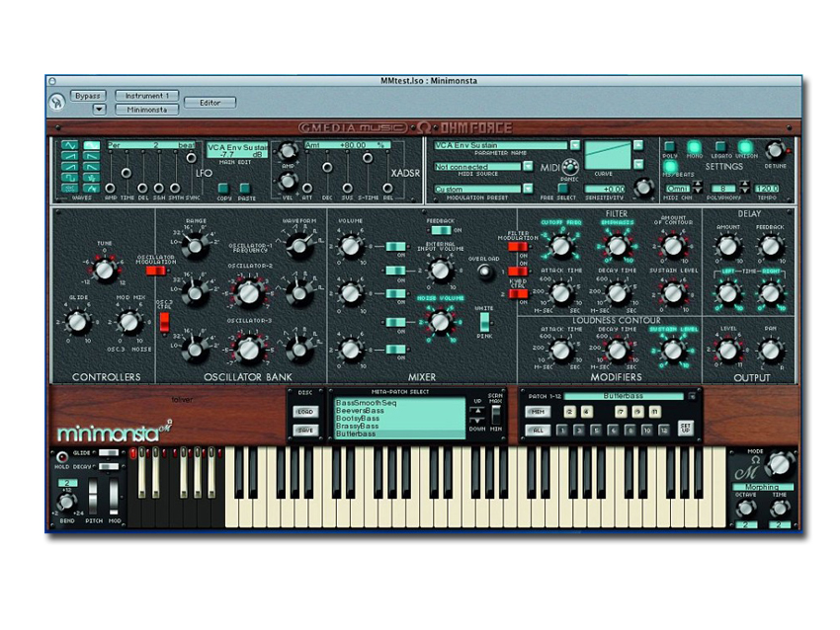This screenshot has height=630, width=840.
Task: Click the MEM button
Action: click(x=538, y=412)
